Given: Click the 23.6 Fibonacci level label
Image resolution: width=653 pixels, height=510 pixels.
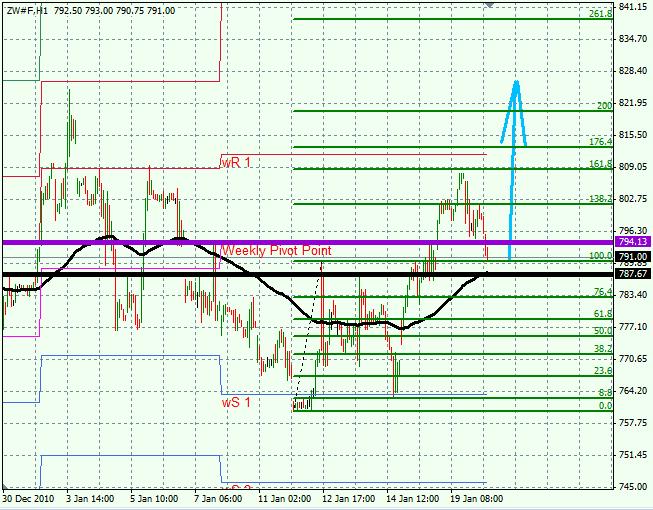Looking at the screenshot, I should coord(603,371).
